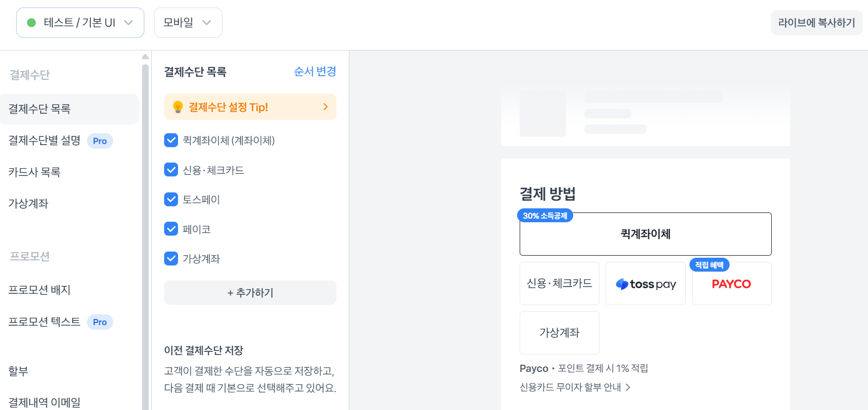Viewport: 868px width, 410px height.
Task: Disable the 토스페이 checkbox
Action: pyautogui.click(x=171, y=199)
